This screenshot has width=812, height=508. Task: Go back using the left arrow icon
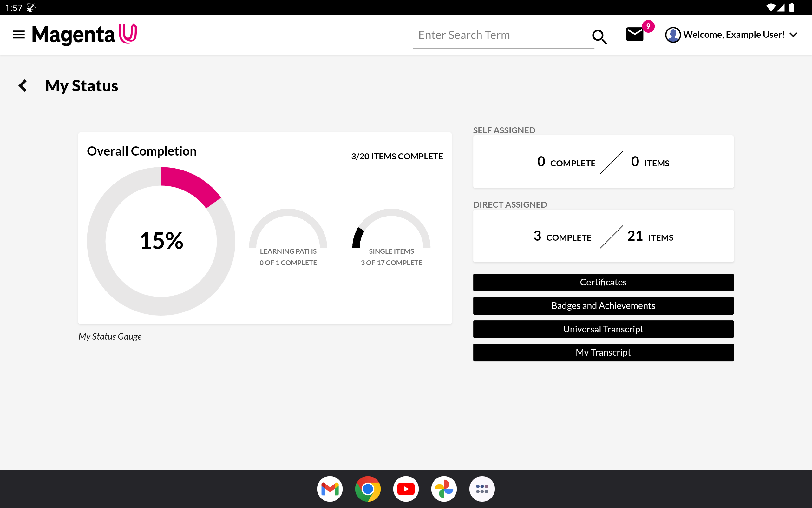23,86
